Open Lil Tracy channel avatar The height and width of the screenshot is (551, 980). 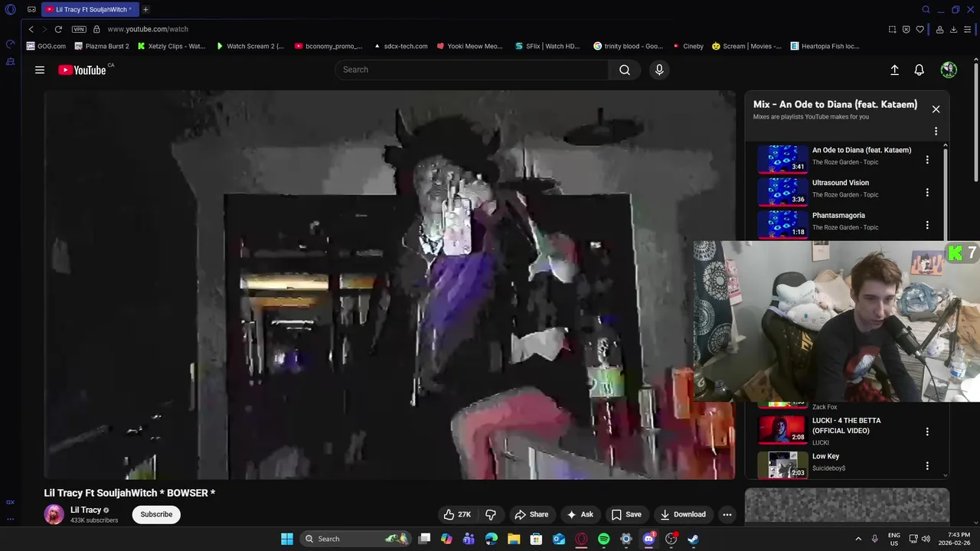pos(54,514)
